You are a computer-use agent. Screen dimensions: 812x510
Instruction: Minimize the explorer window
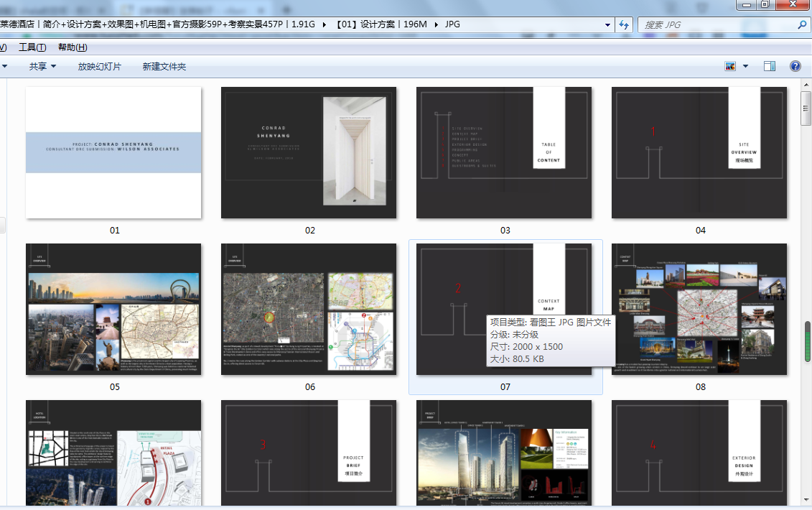pyautogui.click(x=746, y=4)
